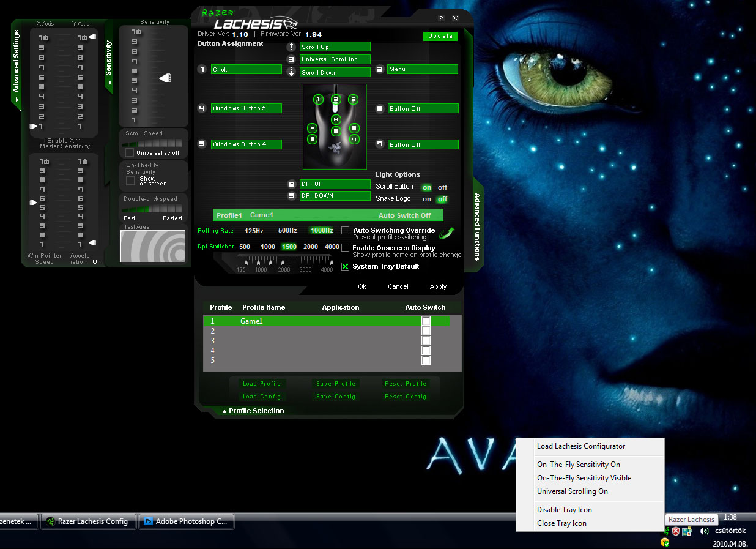
Task: Set polling rate to 500Hz
Action: [287, 231]
